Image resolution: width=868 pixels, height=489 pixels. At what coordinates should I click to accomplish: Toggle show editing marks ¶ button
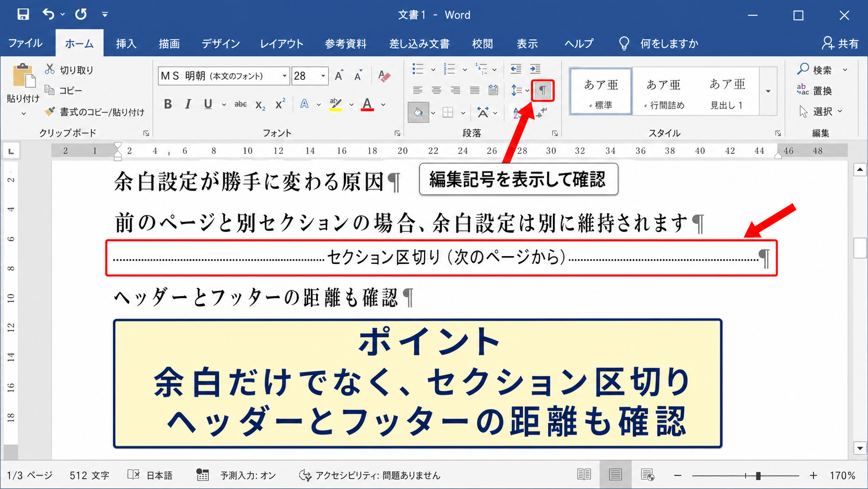coord(542,90)
